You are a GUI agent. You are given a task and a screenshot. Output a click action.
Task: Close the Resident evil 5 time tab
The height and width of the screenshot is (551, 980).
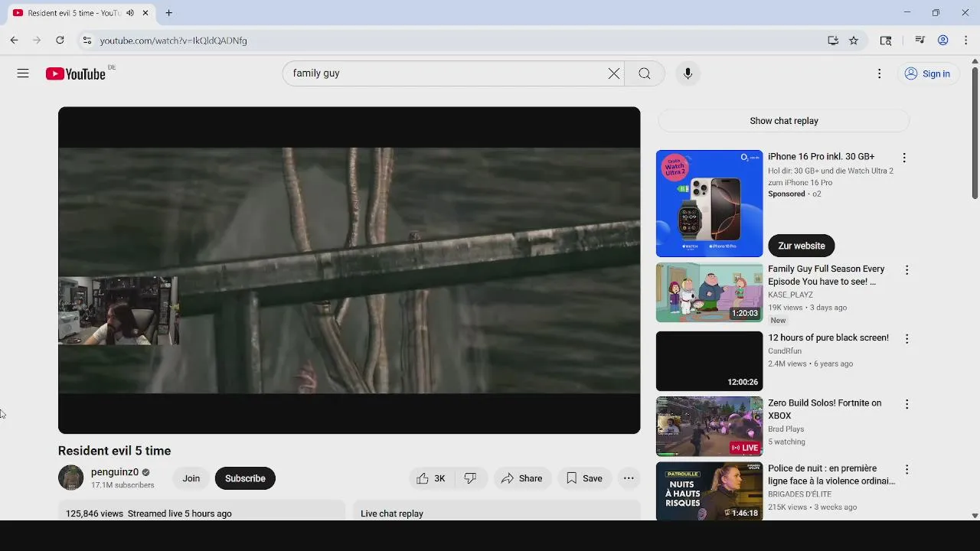point(145,13)
